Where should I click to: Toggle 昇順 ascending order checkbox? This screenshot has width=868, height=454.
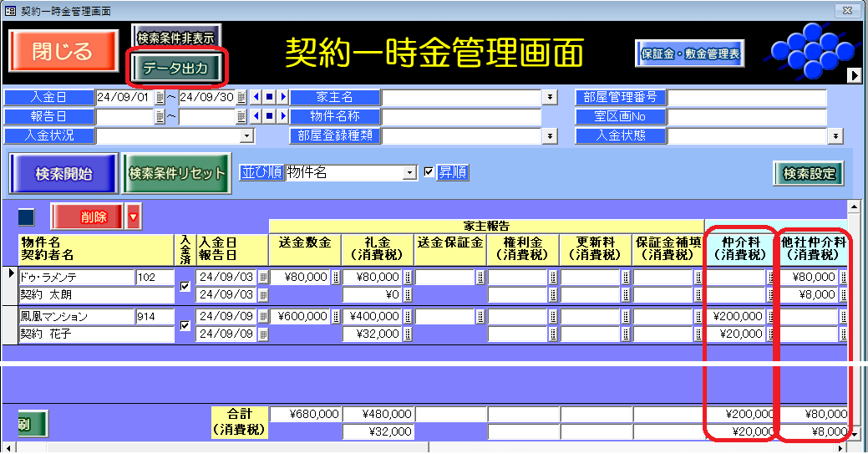point(429,172)
